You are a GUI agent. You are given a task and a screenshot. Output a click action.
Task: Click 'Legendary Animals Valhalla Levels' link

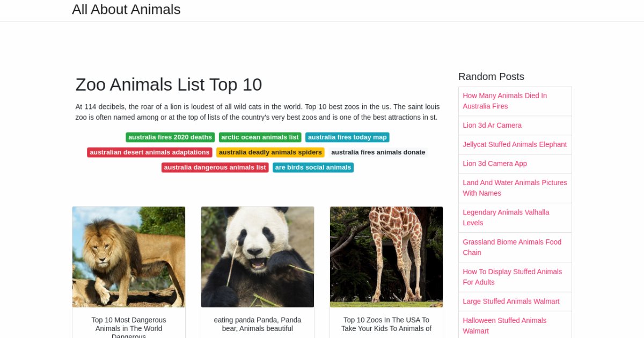point(506,217)
